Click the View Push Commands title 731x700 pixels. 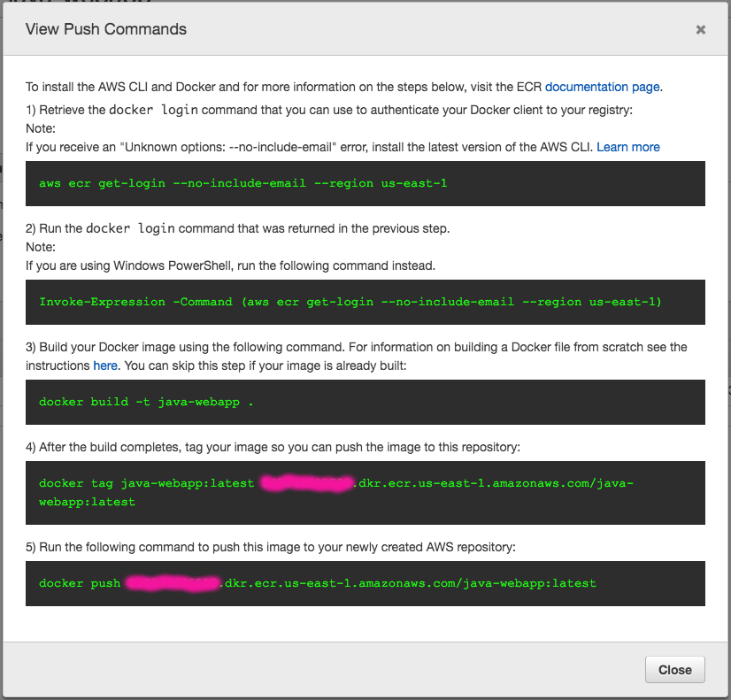click(x=106, y=29)
